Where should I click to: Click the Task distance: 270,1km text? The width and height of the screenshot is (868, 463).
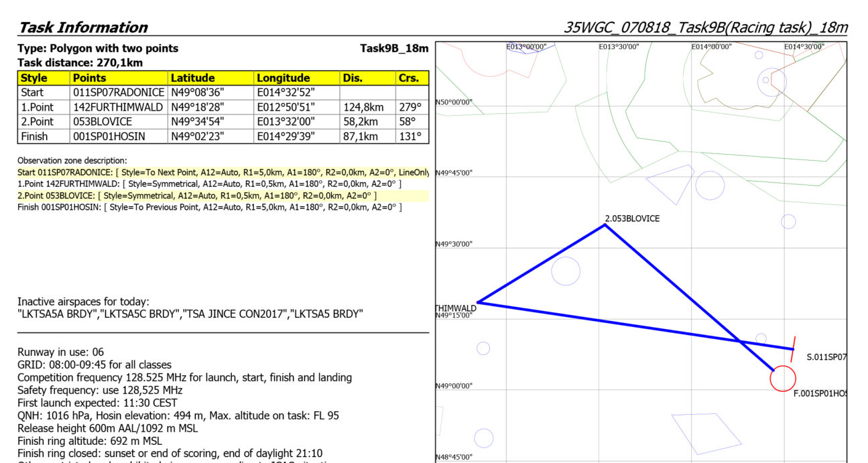click(x=80, y=62)
